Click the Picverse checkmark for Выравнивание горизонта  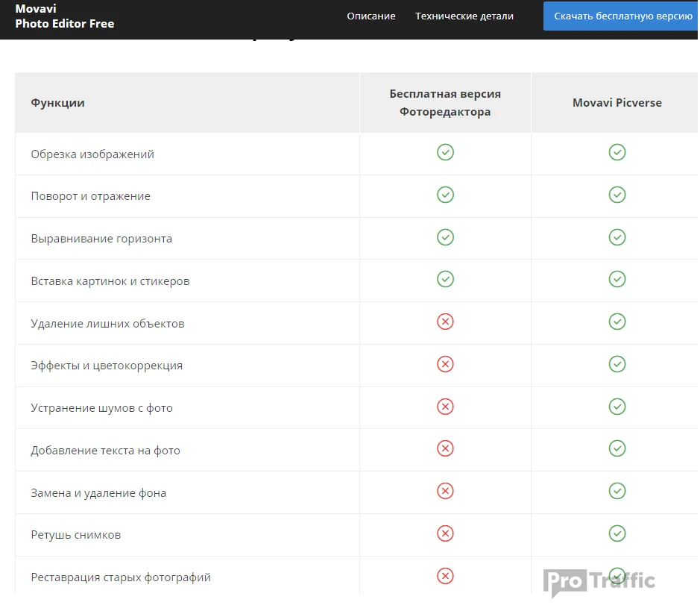617,237
